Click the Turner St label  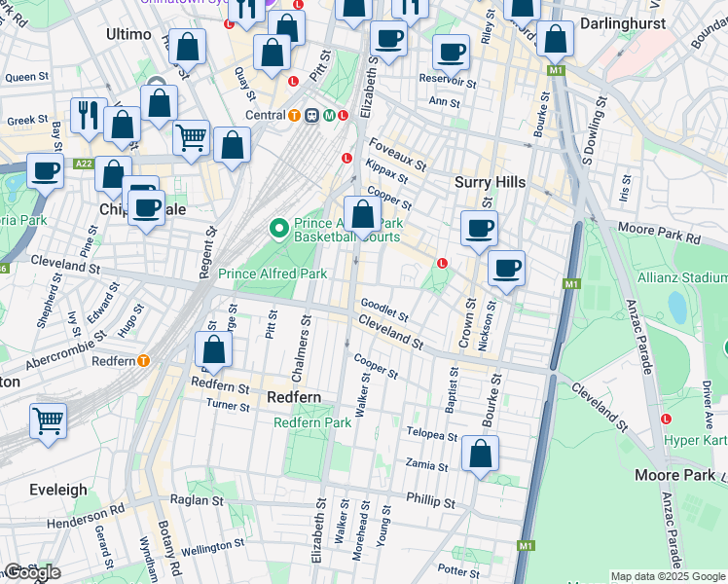click(x=228, y=405)
